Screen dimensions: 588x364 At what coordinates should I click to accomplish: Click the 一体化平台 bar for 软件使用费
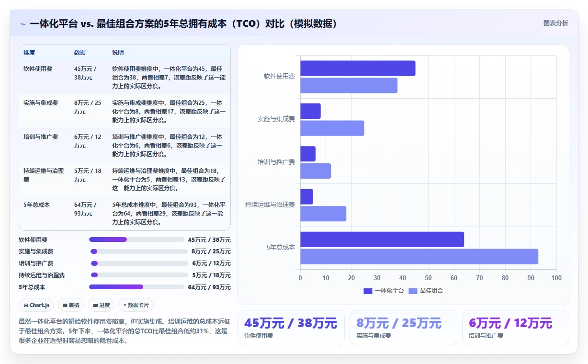click(x=358, y=68)
